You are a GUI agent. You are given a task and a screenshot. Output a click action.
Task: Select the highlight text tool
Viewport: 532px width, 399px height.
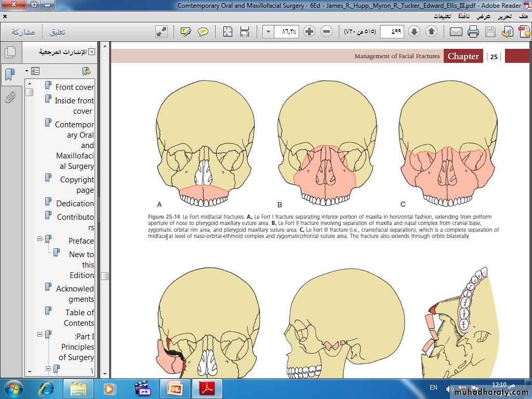click(185, 32)
